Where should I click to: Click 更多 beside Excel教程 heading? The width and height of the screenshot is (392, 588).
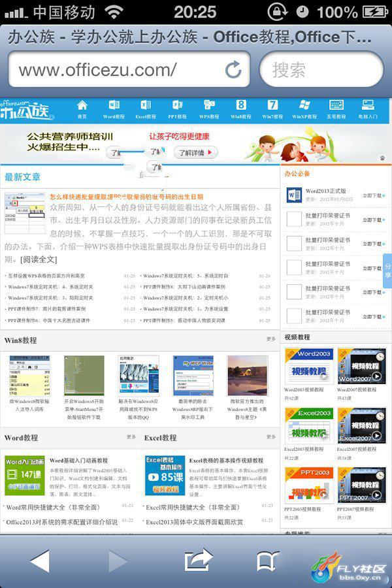click(271, 437)
